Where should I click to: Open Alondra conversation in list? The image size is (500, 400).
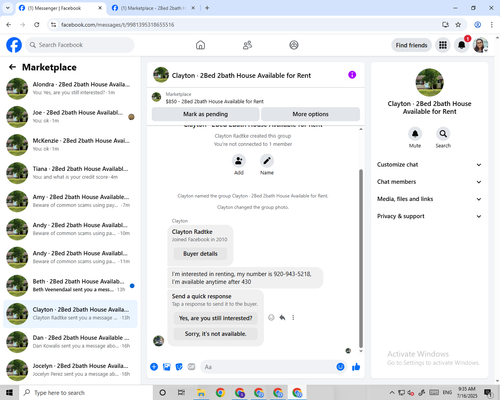click(70, 89)
